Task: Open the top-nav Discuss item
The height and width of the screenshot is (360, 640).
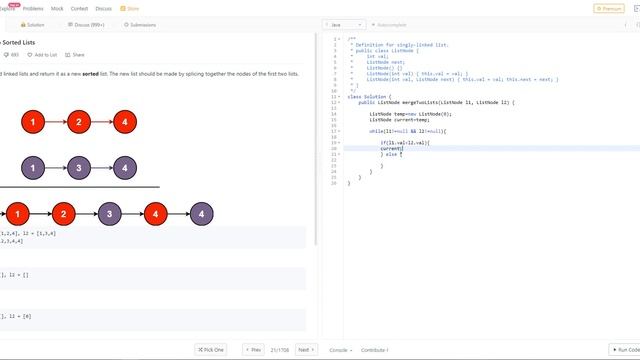Action: coord(104,9)
